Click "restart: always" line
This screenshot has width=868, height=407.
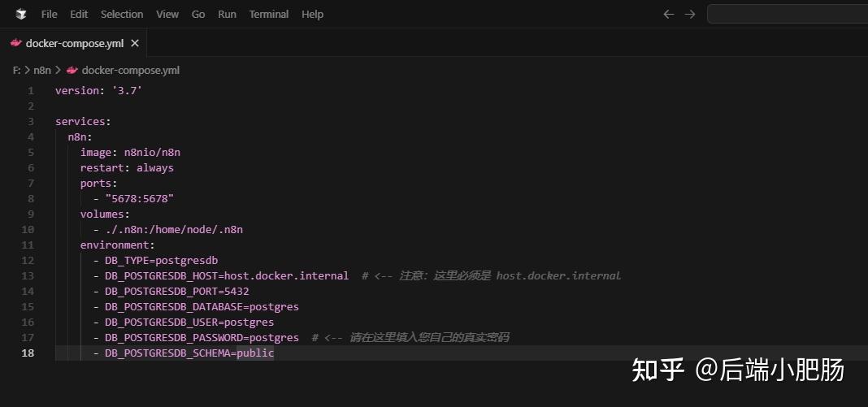127,167
